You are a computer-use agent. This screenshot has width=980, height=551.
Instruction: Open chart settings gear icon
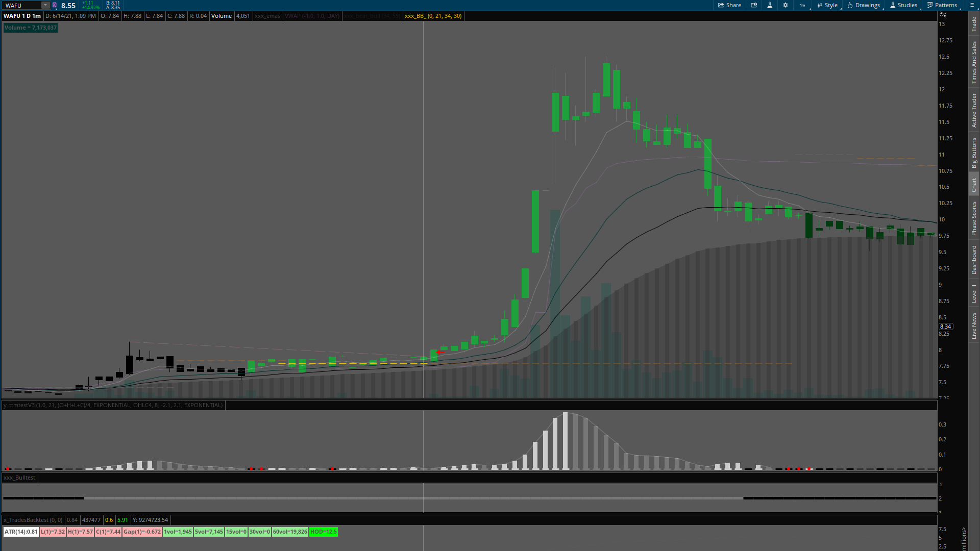click(786, 5)
